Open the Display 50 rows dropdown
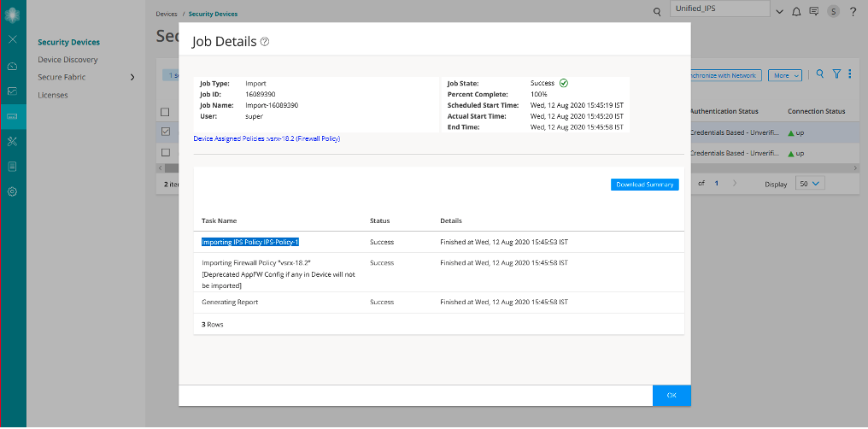 809,184
